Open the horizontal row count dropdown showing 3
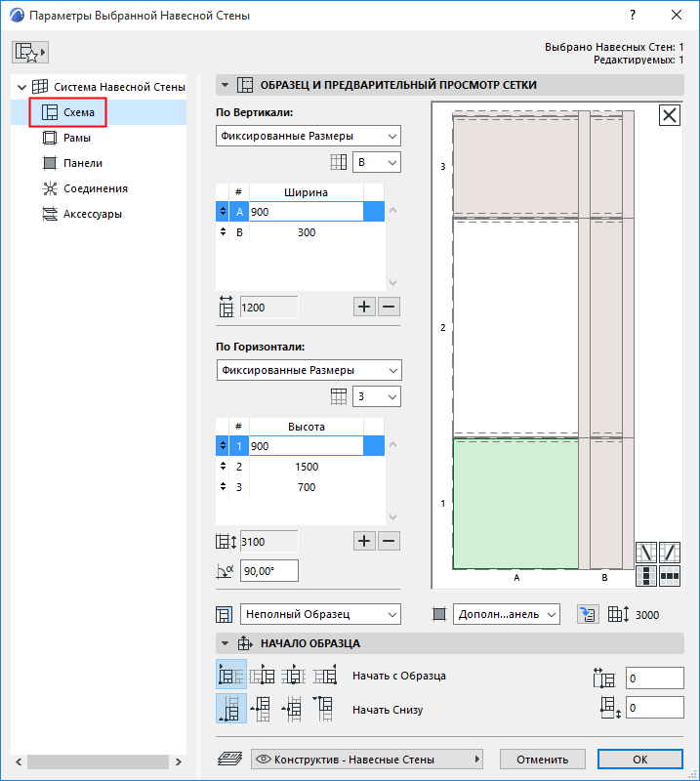 (x=377, y=396)
